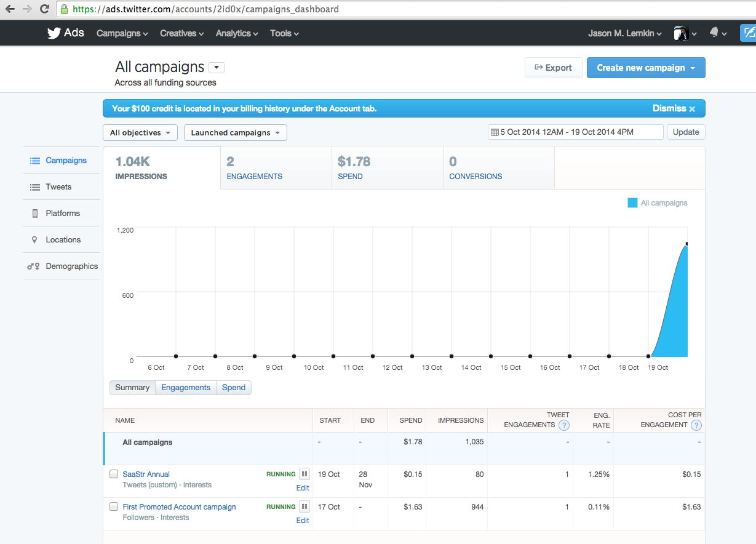Click the All campaigns blue legend swatch
The image size is (756, 544).
[x=632, y=203]
